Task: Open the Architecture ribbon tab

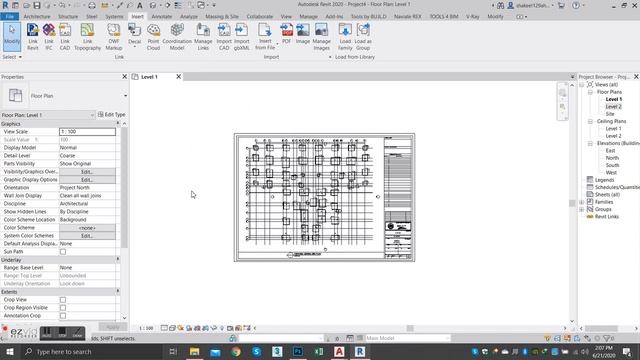Action: coord(37,17)
